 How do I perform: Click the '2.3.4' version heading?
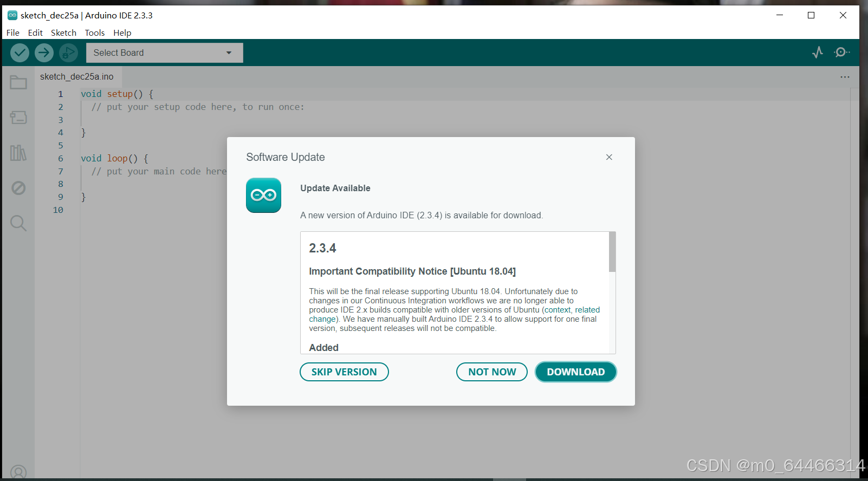point(322,248)
